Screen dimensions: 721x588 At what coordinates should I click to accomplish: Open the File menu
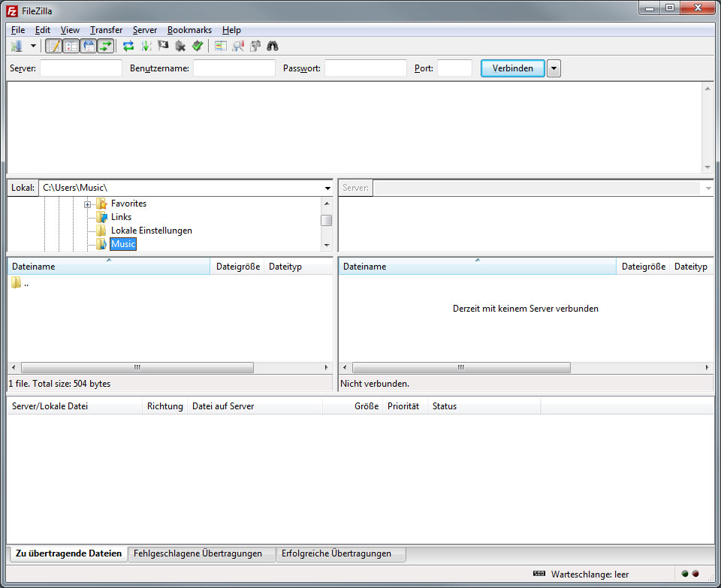(x=18, y=30)
